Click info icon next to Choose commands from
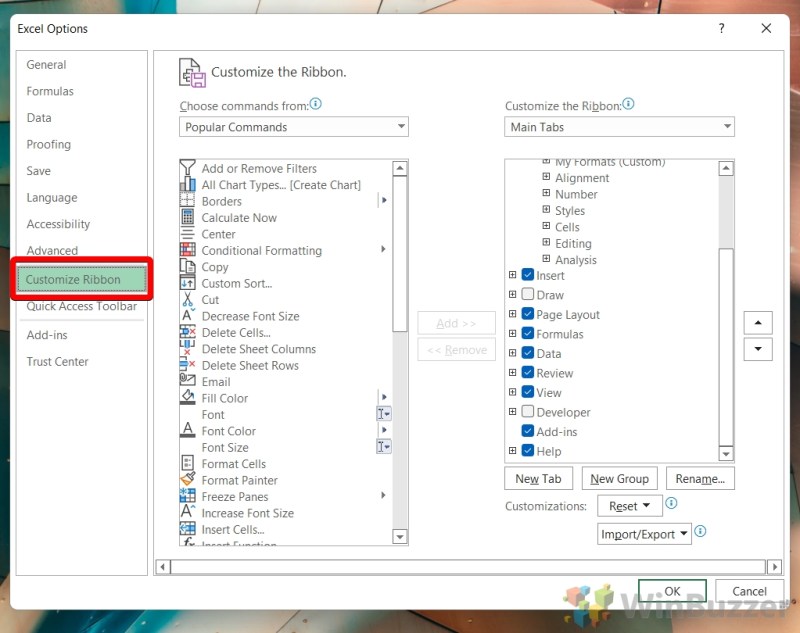Screen dimensions: 800x633 pos(316,104)
